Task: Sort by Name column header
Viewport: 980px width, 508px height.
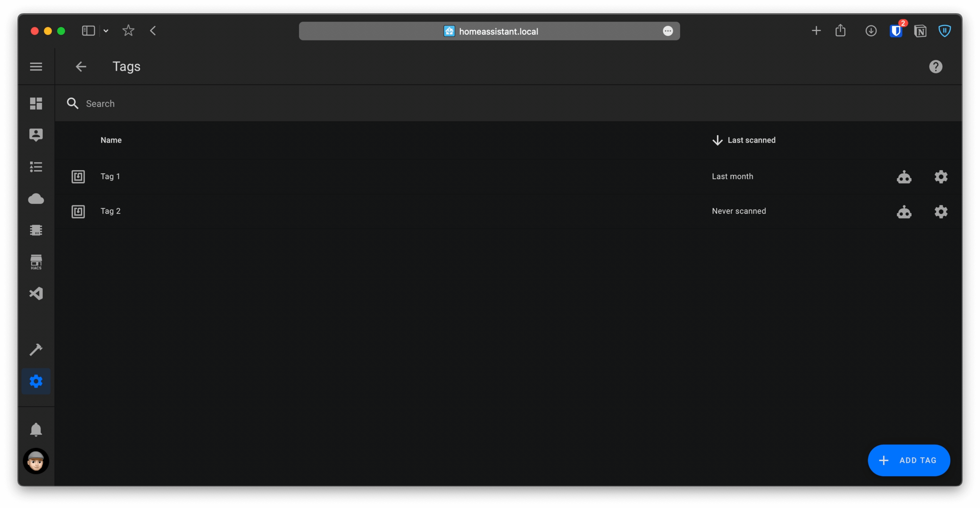Action: tap(111, 140)
